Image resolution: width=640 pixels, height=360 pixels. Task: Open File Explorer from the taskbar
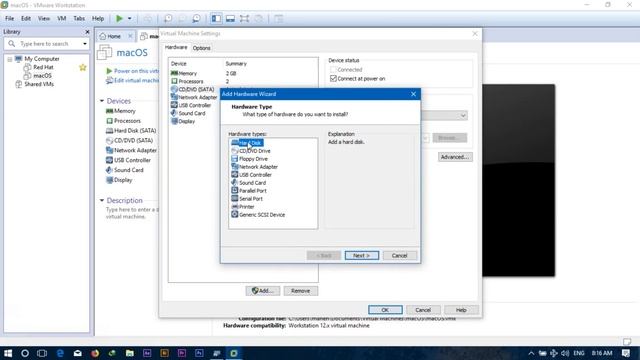[x=130, y=353]
